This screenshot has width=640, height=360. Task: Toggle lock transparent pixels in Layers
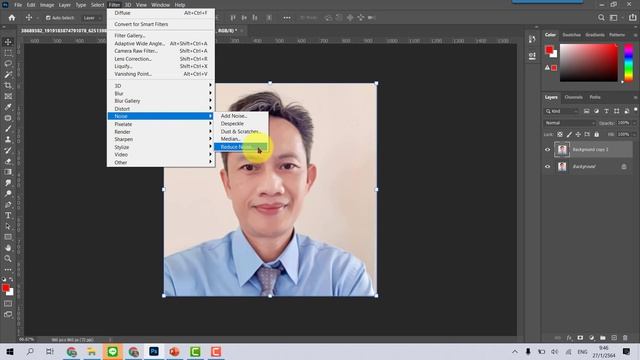tap(560, 134)
